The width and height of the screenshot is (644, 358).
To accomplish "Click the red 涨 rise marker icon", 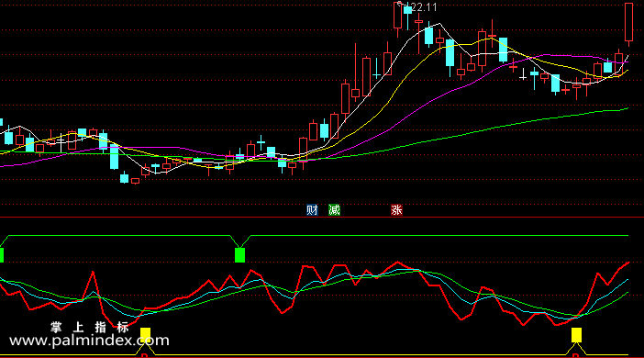I will coord(396,210).
